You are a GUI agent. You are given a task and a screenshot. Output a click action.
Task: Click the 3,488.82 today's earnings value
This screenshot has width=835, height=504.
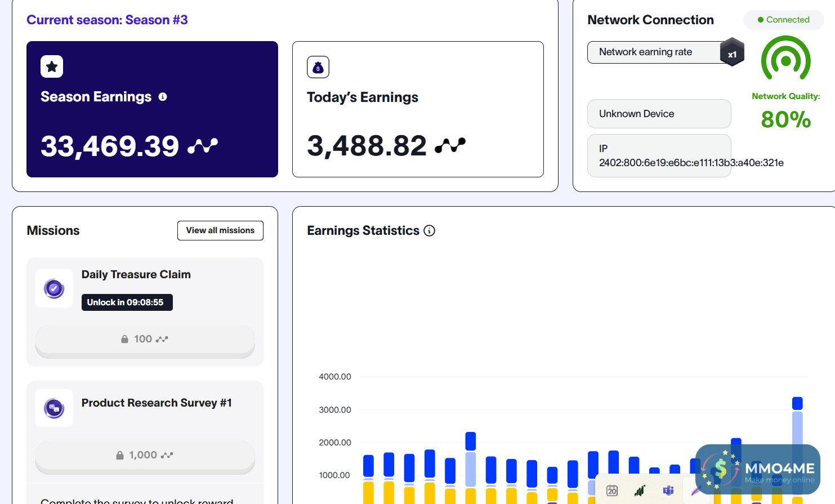[367, 146]
